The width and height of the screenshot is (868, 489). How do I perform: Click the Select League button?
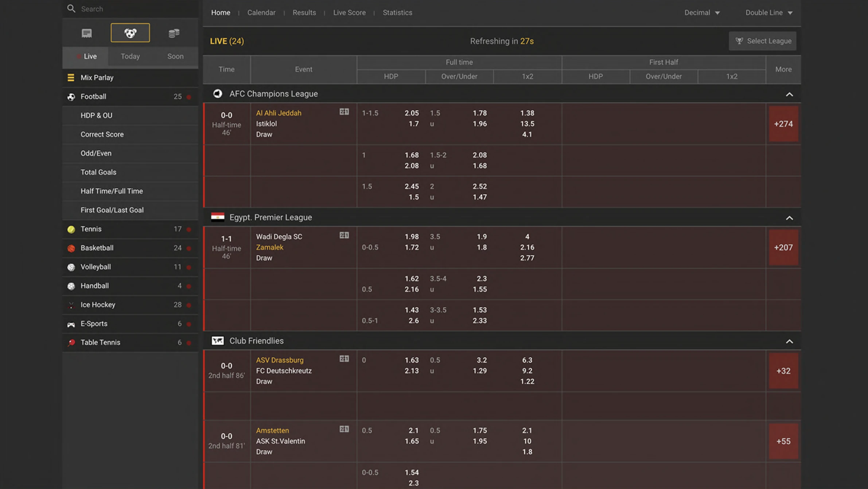pos(763,41)
